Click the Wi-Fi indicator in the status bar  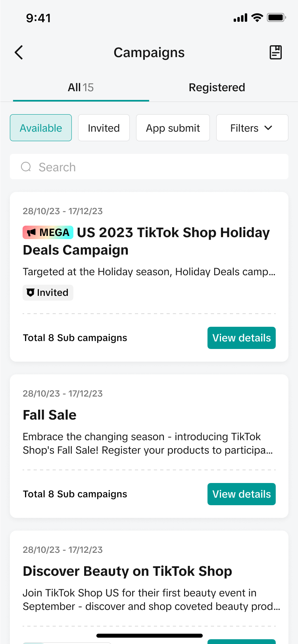pos(257,17)
